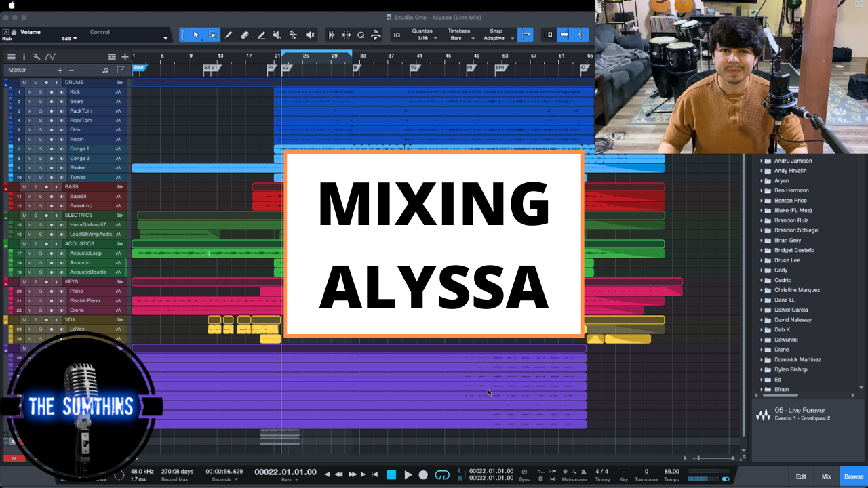This screenshot has width=868, height=488.
Task: Open the DRUMS folder icon
Action: [x=120, y=82]
